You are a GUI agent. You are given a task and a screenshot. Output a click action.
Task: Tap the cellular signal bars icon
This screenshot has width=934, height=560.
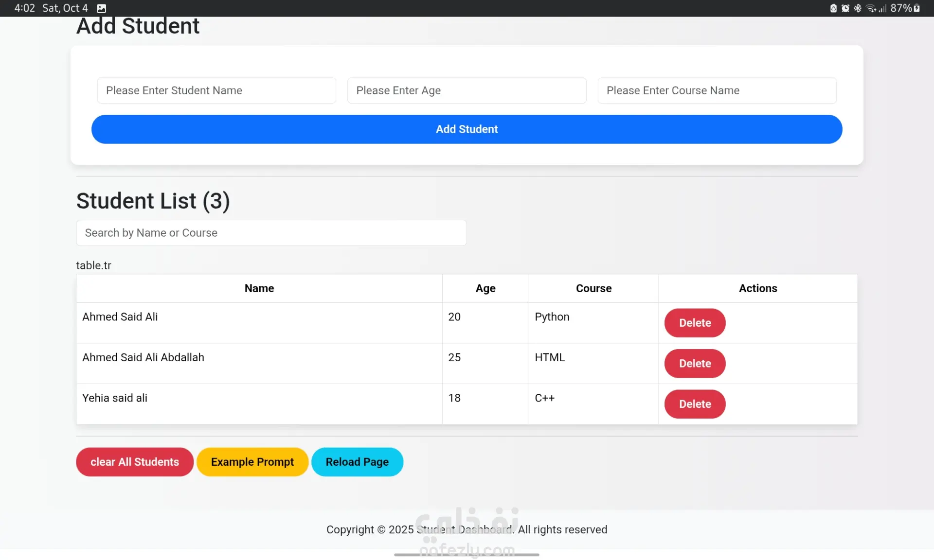(882, 8)
